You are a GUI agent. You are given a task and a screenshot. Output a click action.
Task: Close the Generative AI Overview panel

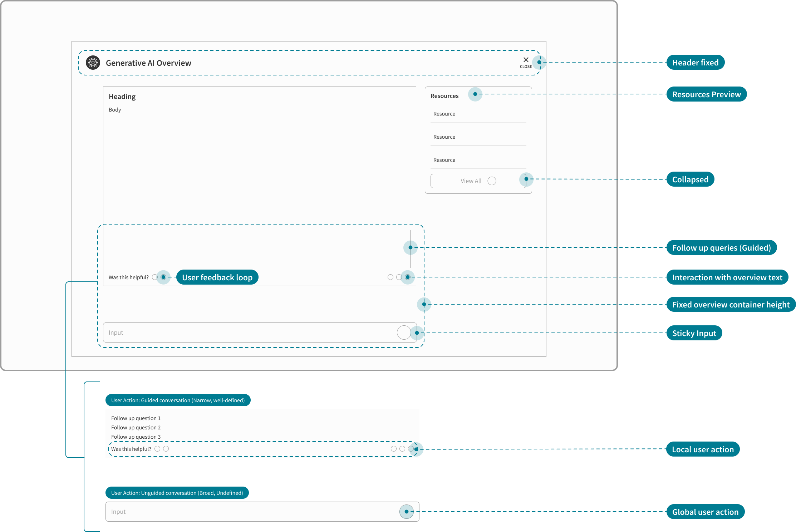526,62
